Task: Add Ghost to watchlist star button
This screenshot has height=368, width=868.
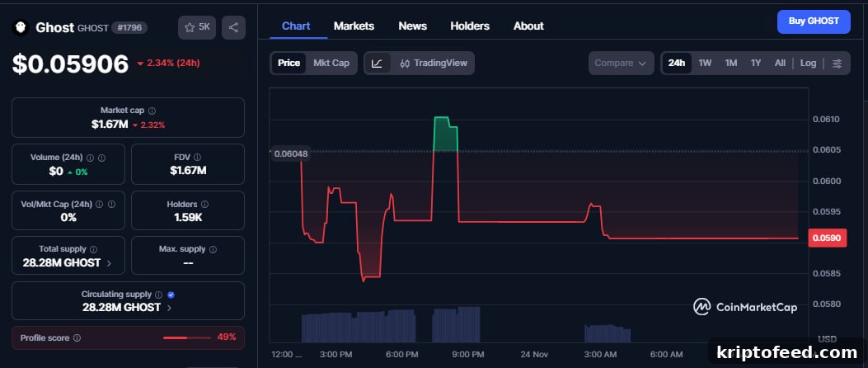Action: [x=197, y=28]
